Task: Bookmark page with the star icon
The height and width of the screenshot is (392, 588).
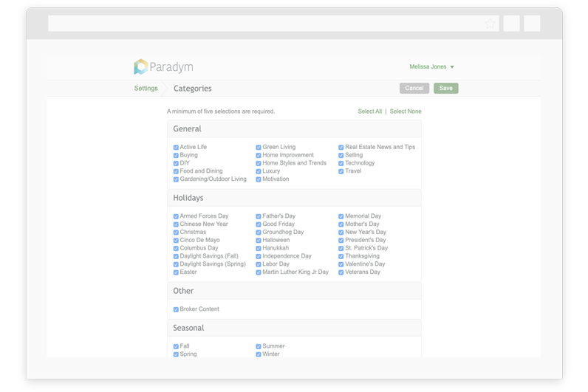Action: pyautogui.click(x=490, y=24)
